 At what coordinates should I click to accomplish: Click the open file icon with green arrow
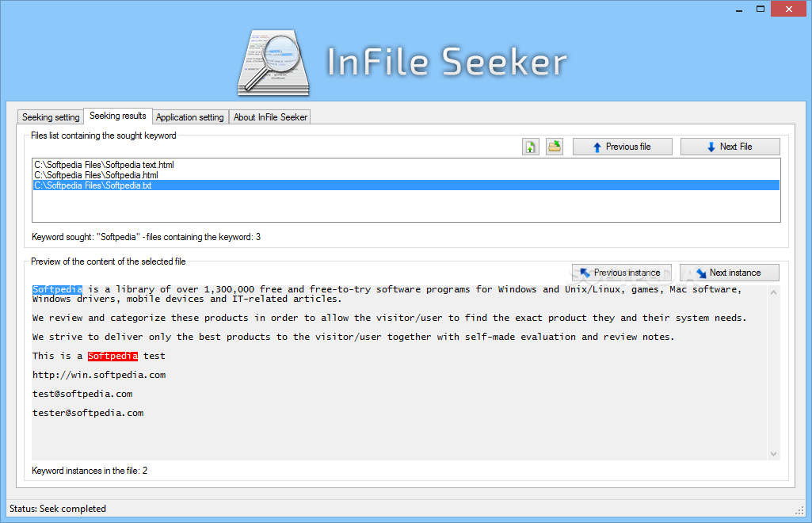coord(530,147)
